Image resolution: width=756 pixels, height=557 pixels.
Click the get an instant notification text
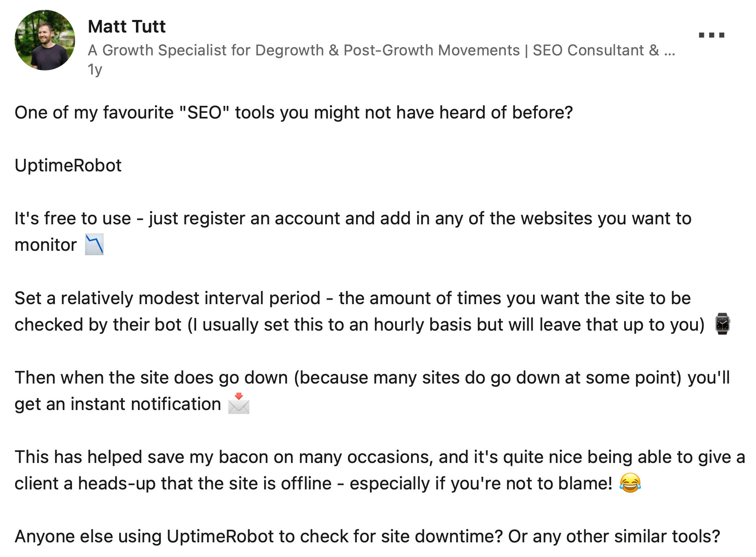(x=118, y=404)
